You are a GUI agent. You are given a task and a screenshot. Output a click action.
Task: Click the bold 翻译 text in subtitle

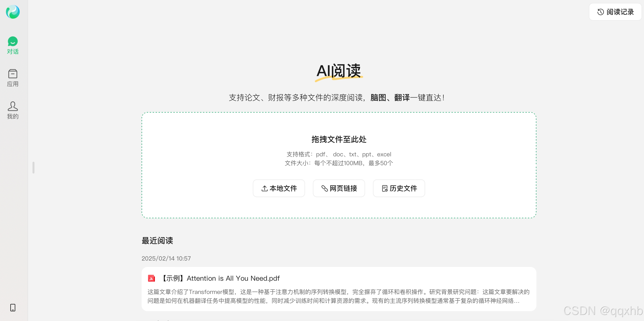[402, 97]
